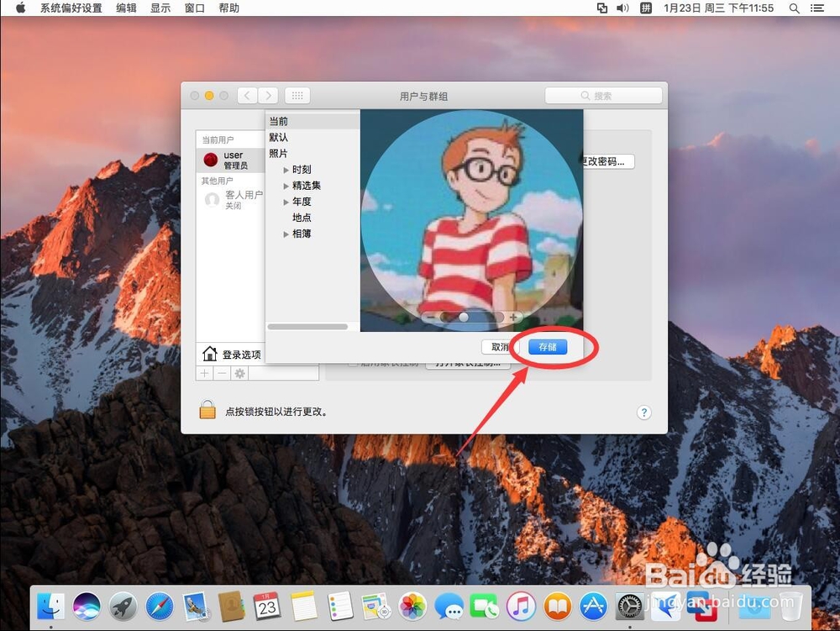Open the 系统偏好设置 menu
This screenshot has height=631, width=840.
(x=71, y=8)
